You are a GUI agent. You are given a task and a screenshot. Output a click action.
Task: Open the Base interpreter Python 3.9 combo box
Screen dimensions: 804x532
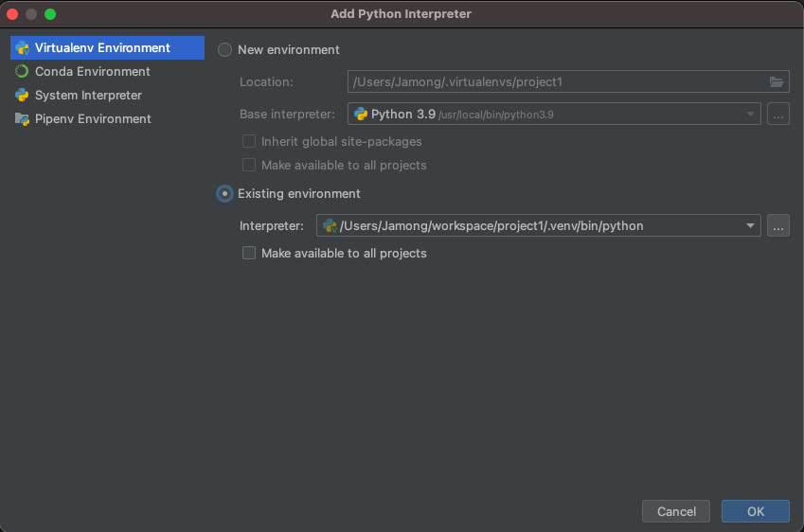click(x=554, y=114)
